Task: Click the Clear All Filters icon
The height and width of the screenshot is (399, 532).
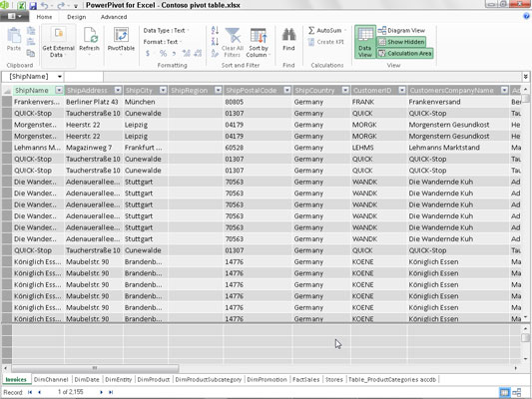Action: point(233,35)
